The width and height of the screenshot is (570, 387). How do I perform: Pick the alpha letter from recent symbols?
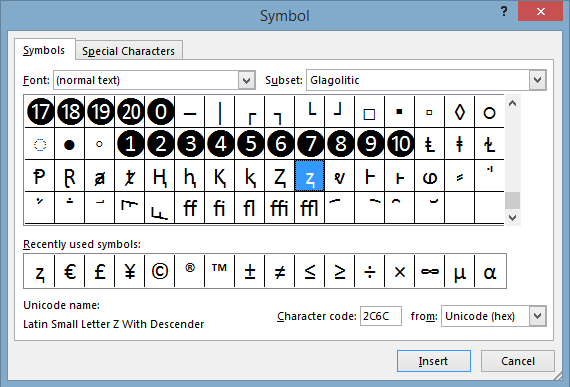pos(490,271)
